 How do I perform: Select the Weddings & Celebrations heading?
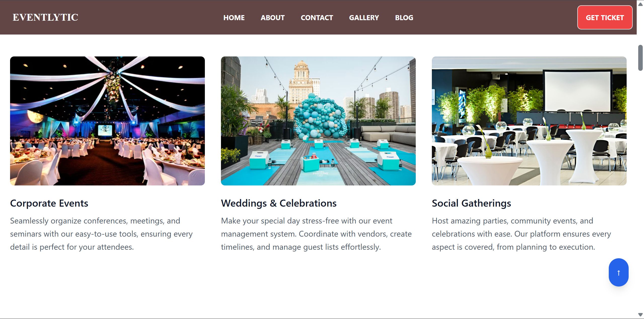point(279,203)
